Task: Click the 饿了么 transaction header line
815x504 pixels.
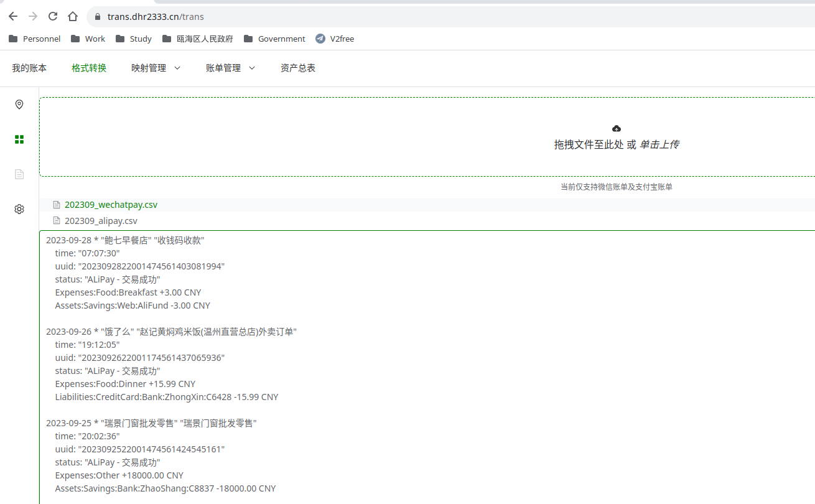Action: (171, 332)
